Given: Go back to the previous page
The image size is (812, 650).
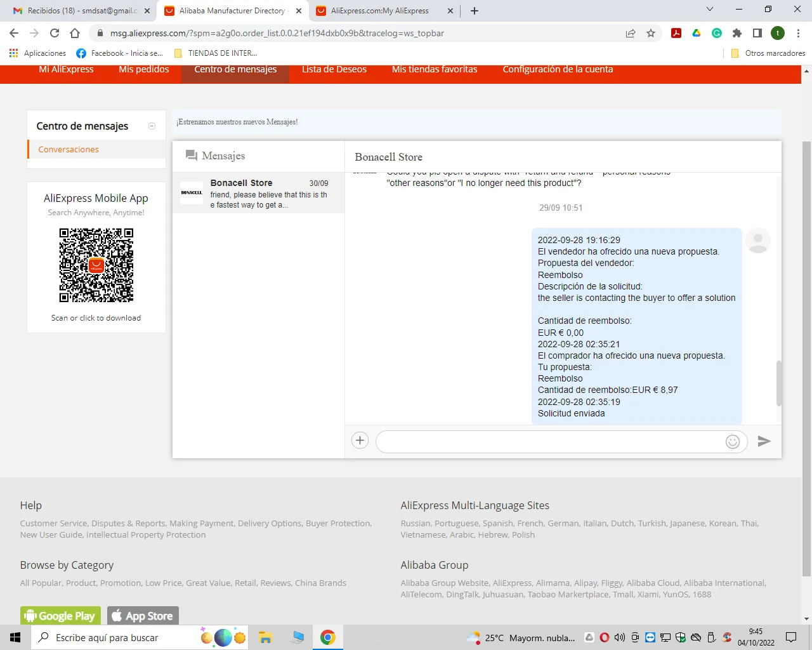Looking at the screenshot, I should [x=14, y=33].
